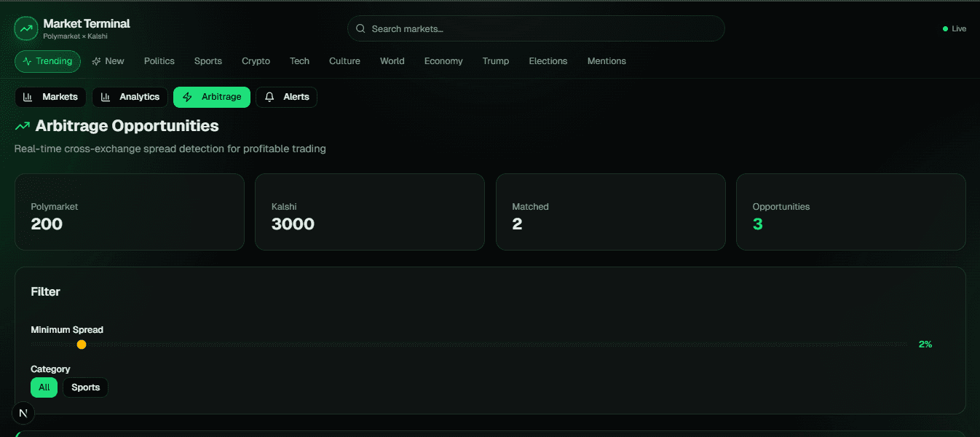Select the Arbitrage view button
Screen dimensions: 980x437
click(212, 97)
